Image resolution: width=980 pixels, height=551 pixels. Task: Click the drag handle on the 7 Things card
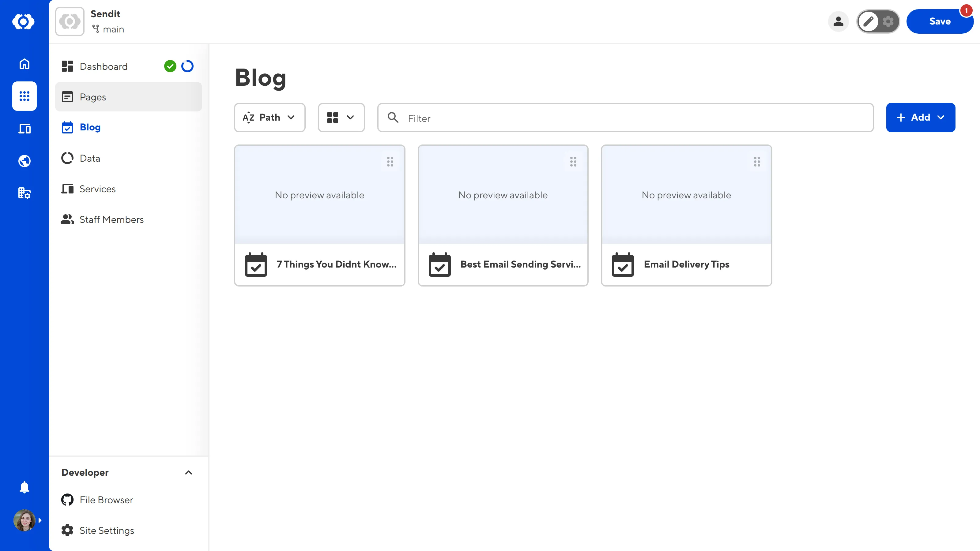[x=390, y=162]
